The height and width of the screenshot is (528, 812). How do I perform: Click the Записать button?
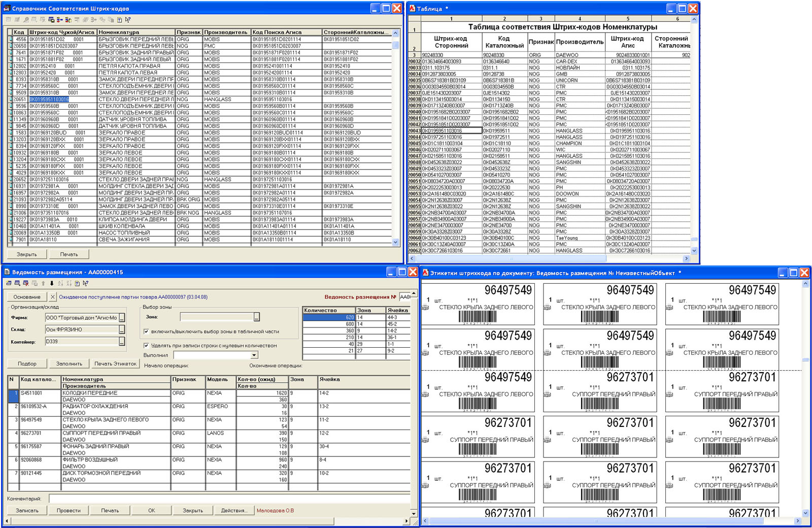pyautogui.click(x=27, y=510)
